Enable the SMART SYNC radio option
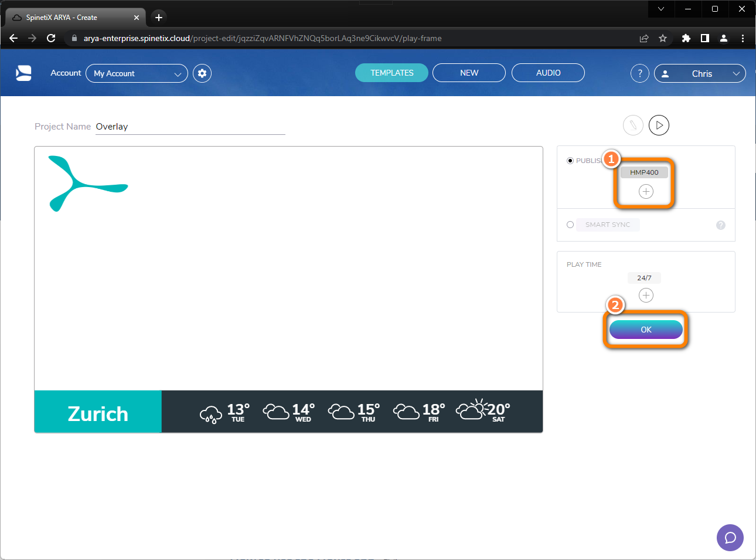This screenshot has height=560, width=756. click(x=570, y=225)
